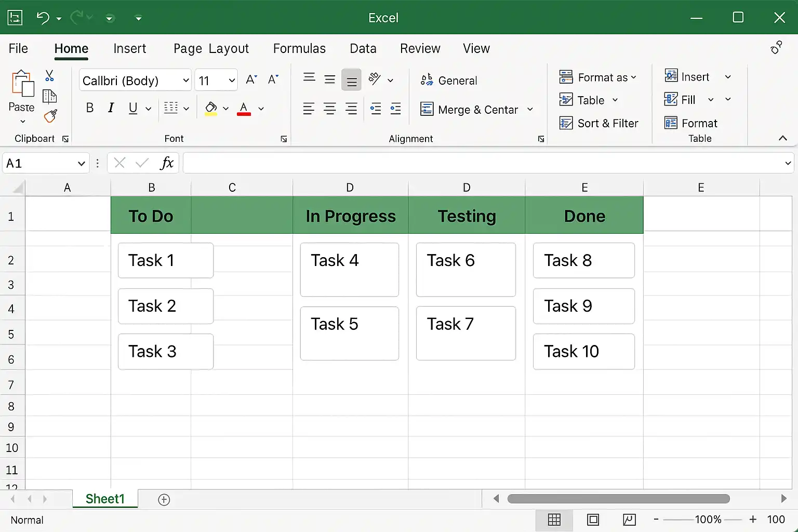The image size is (798, 532).
Task: Open the font name dropdown
Action: click(x=185, y=81)
